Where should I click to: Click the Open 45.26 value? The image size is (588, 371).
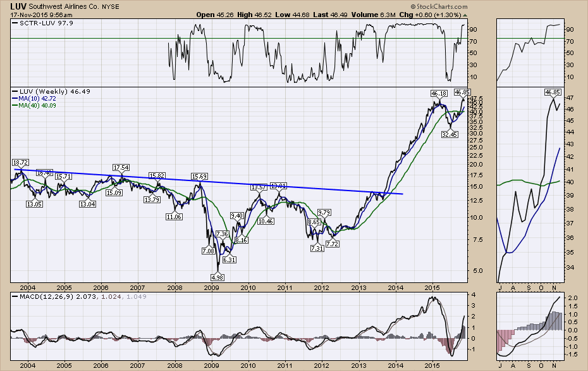[x=215, y=15]
